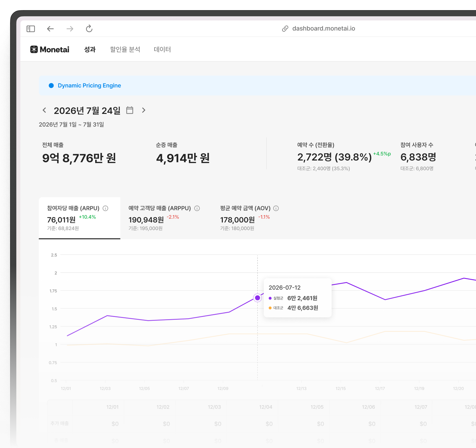The width and height of the screenshot is (476, 448).
Task: Go to the previous date with the left chevron
Action: point(44,110)
